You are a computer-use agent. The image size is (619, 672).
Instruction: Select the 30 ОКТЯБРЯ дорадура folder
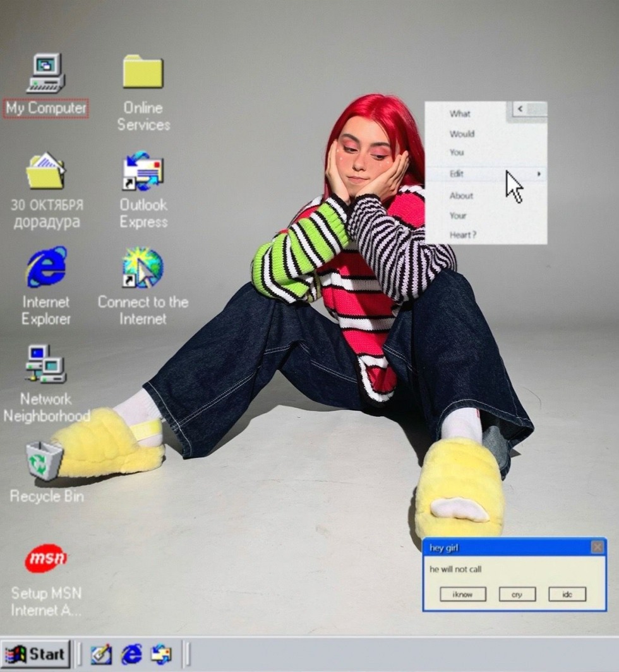(45, 171)
